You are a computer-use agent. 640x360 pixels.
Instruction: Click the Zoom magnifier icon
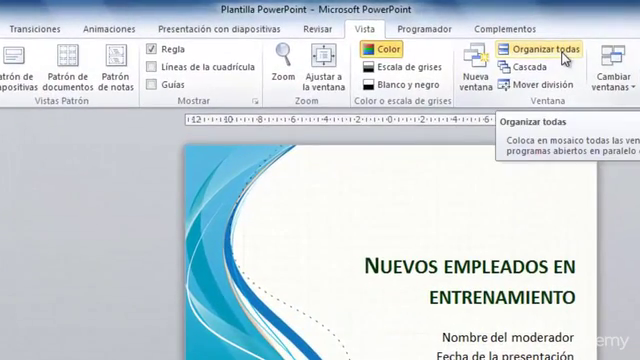click(x=283, y=55)
